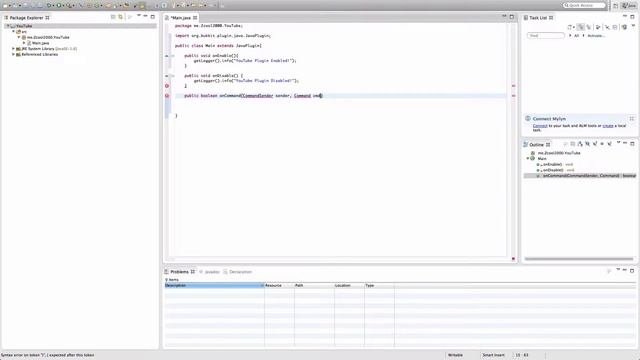Image resolution: width=640 pixels, height=360 pixels.
Task: Toggle Categorized presentation in Task List
Action: point(581,27)
